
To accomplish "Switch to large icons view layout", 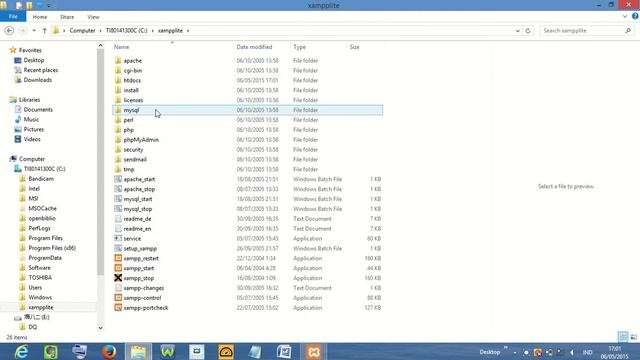I will pos(633,337).
